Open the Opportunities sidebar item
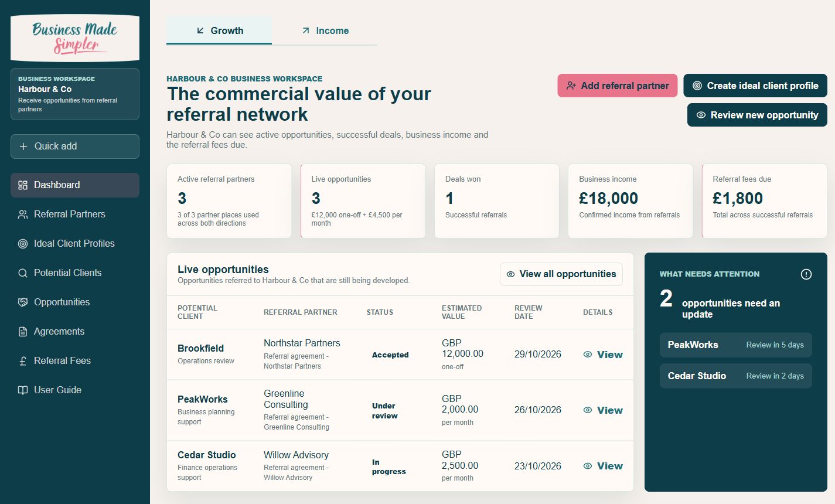This screenshot has height=504, width=835. click(x=75, y=302)
